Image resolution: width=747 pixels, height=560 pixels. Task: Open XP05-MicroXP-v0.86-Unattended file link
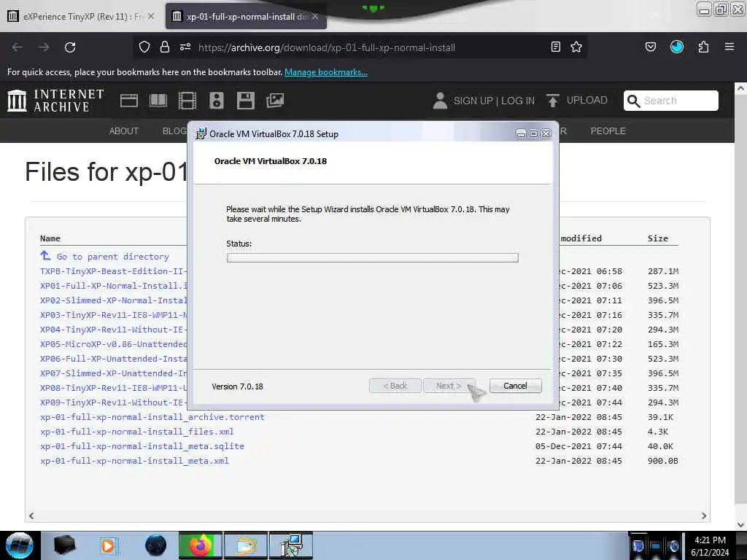coord(113,344)
